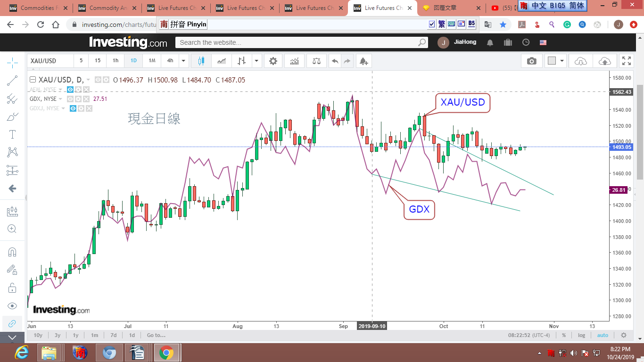Image resolution: width=644 pixels, height=362 pixels.
Task: Toggle auto scale button
Action: [x=603, y=335]
